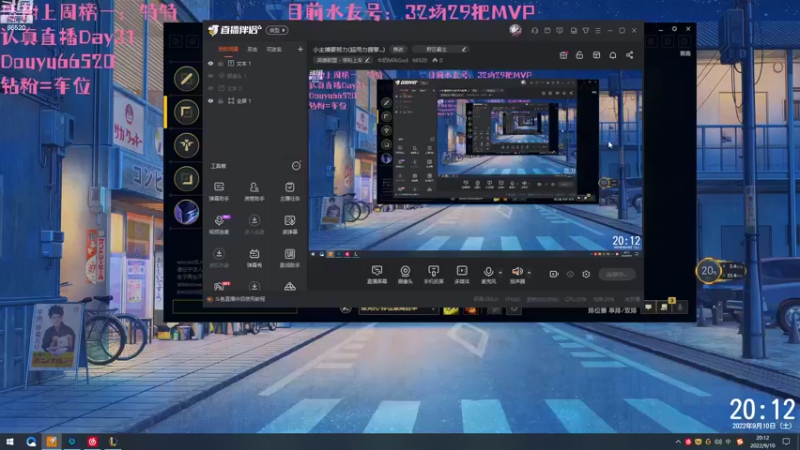The image size is (800, 450).
Task: Expand the microphone options arrow
Action: pos(500,272)
